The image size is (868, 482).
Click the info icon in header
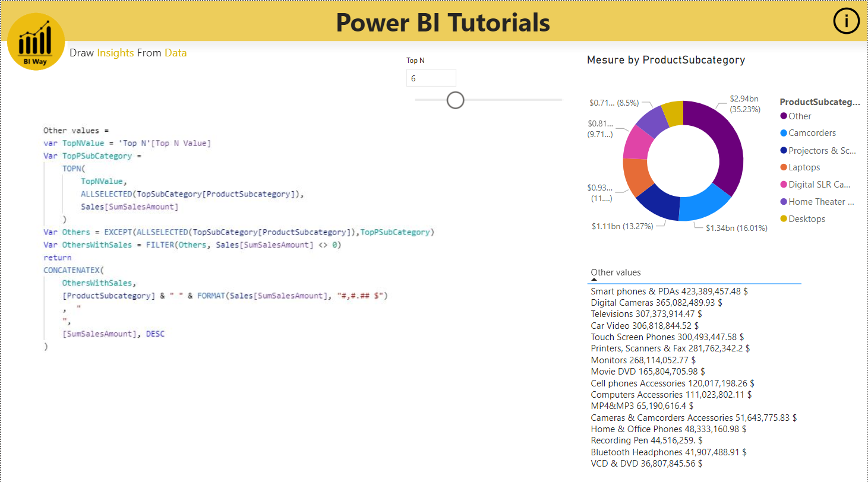tap(847, 21)
